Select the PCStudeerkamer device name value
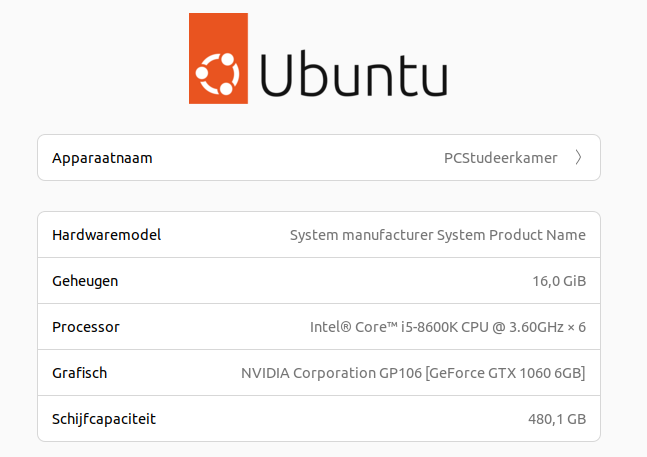The width and height of the screenshot is (647, 457). 501,158
